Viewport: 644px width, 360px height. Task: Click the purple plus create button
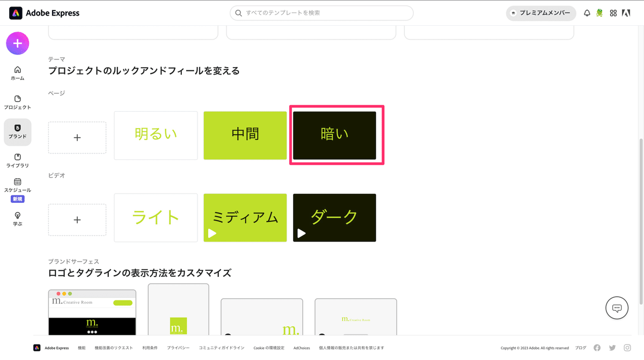click(17, 43)
